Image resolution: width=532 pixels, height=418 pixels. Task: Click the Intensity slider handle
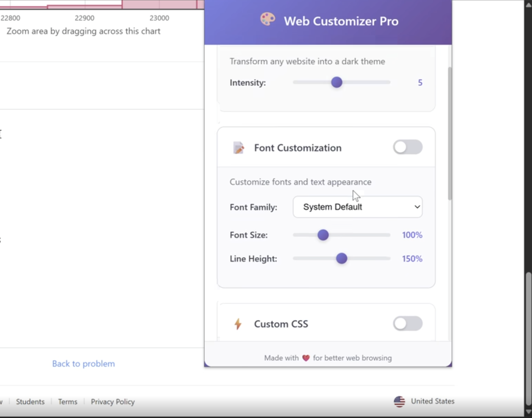[x=337, y=82]
